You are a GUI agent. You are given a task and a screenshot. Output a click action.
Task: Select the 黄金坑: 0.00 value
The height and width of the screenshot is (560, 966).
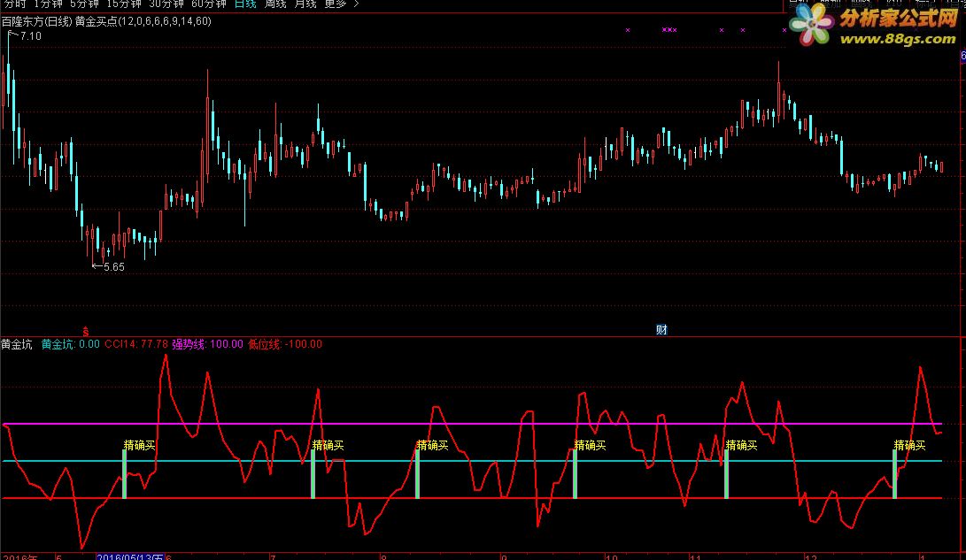click(x=70, y=345)
